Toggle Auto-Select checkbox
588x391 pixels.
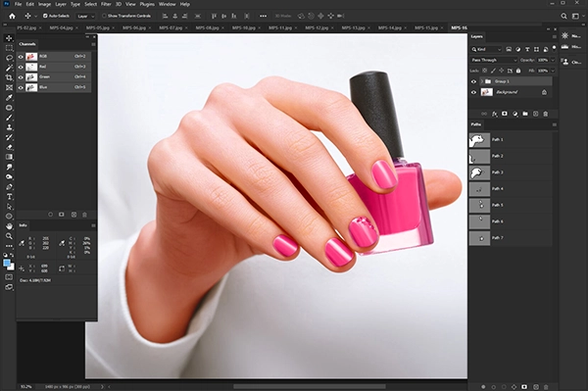click(x=45, y=16)
